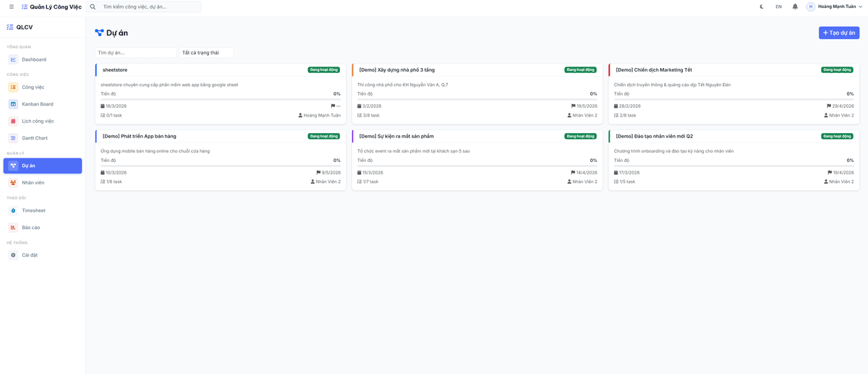Open Kanban Board sidebar icon

tap(13, 104)
